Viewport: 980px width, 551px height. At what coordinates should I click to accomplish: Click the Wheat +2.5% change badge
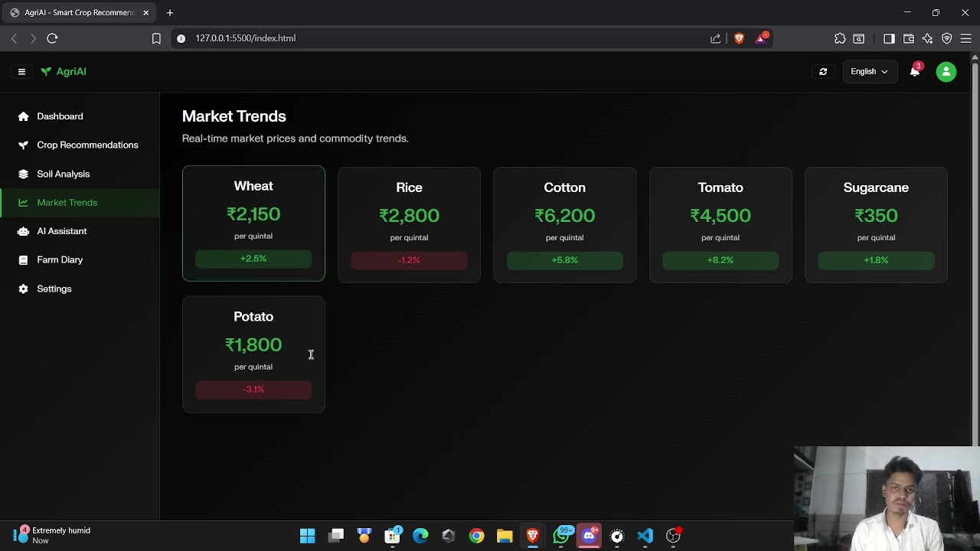(253, 259)
